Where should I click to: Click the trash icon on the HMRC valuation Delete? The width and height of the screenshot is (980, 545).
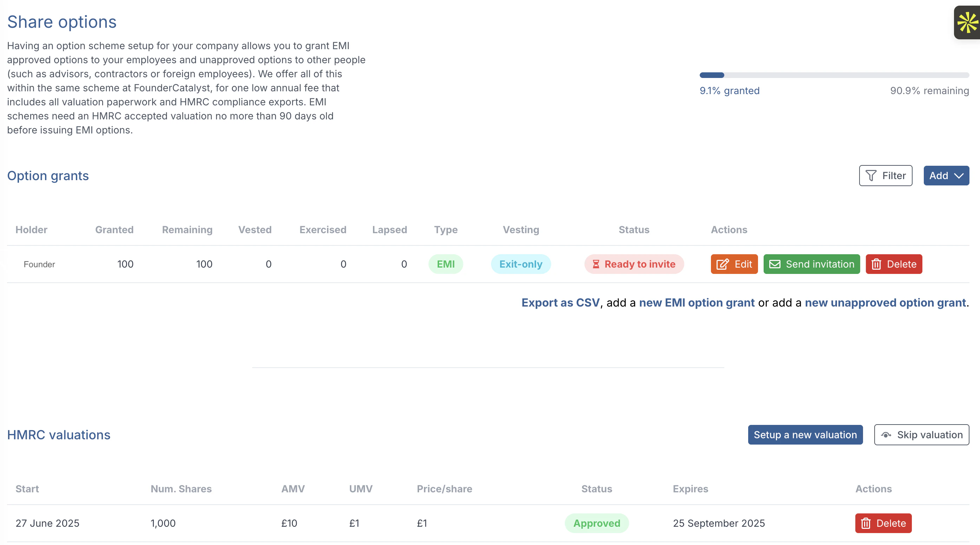tap(866, 523)
